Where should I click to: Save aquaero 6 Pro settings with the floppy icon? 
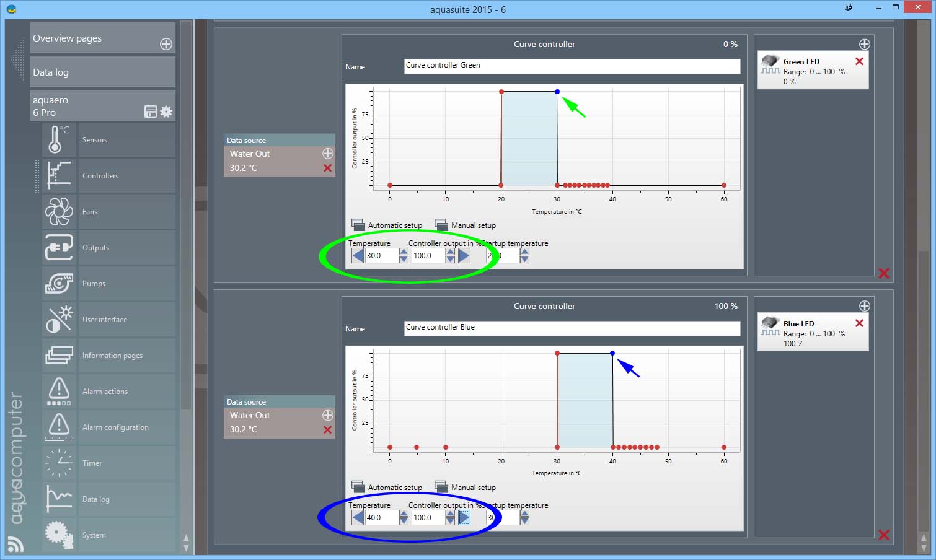point(150,112)
